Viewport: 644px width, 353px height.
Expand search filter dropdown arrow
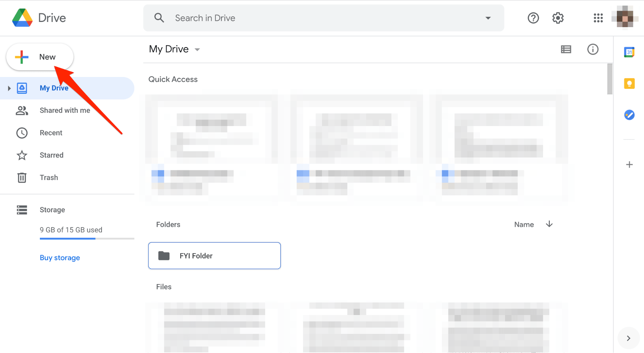click(488, 18)
